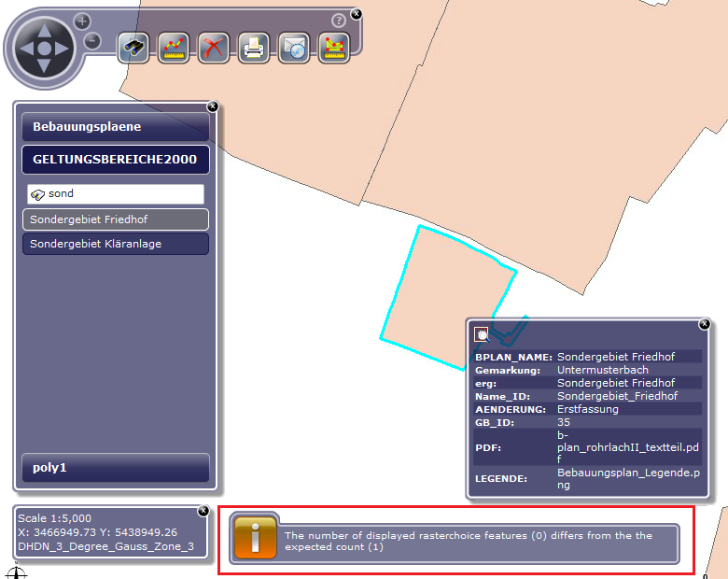Pan the map up with the arrow
Screen dimensions: 728x579
tap(44, 30)
